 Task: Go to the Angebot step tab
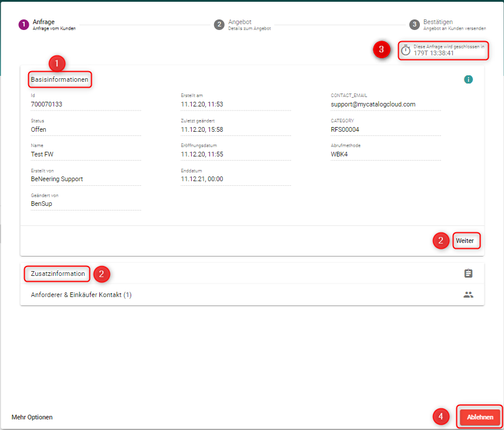point(239,22)
